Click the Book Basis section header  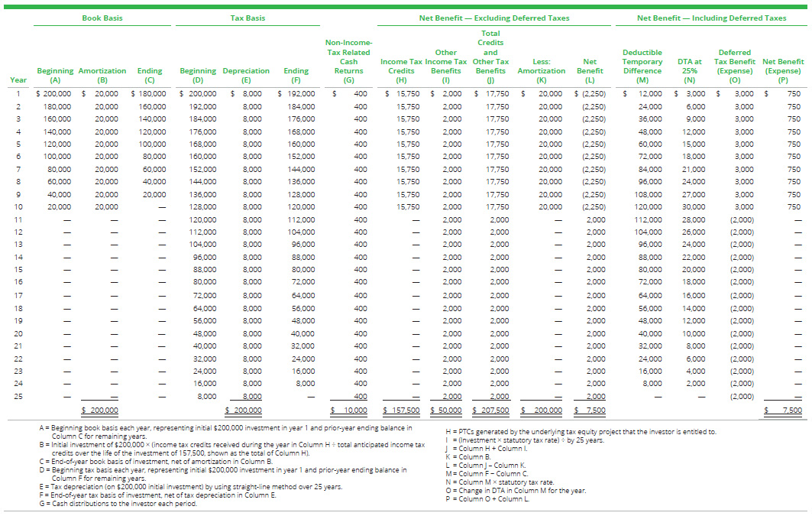point(102,18)
